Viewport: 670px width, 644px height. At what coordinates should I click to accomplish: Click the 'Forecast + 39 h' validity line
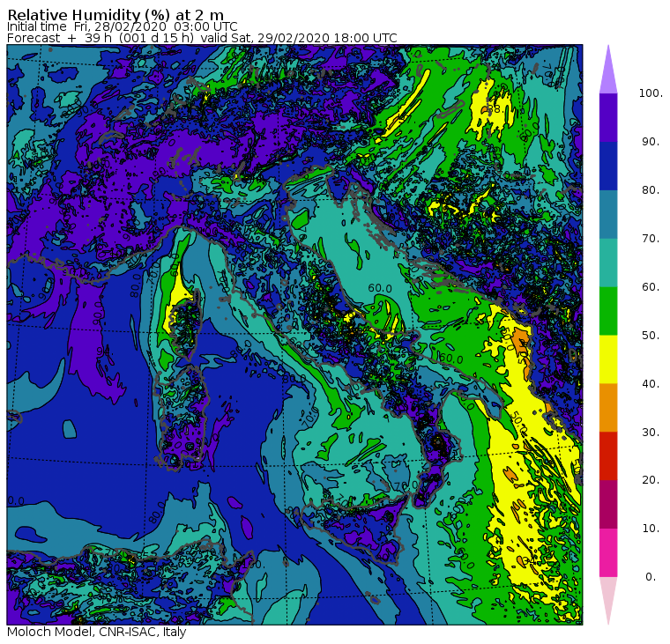click(202, 38)
